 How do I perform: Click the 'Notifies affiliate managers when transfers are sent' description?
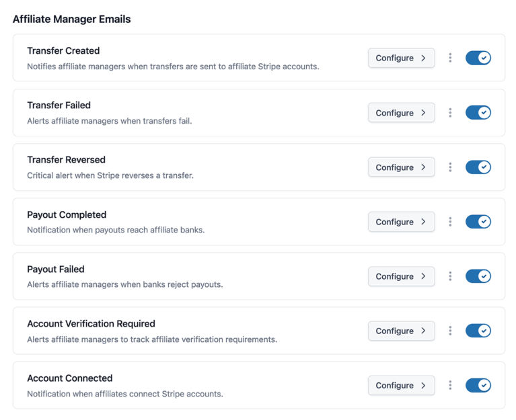point(173,67)
